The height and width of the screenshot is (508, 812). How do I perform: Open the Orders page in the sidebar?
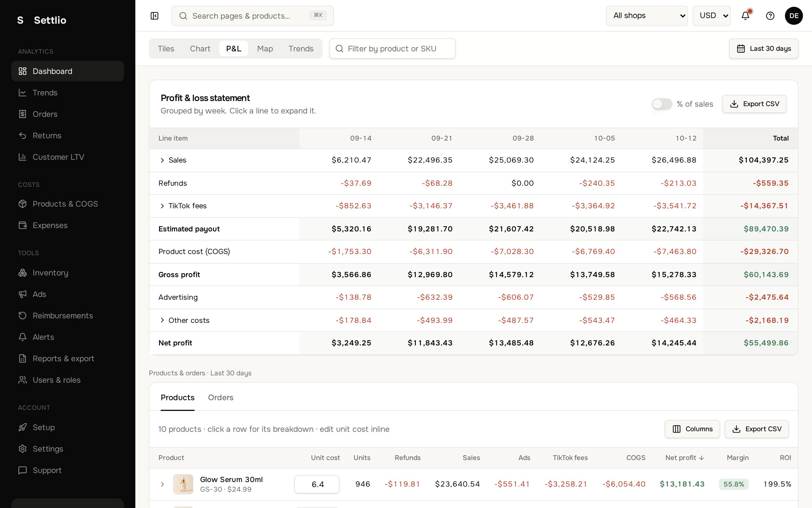tap(67, 114)
